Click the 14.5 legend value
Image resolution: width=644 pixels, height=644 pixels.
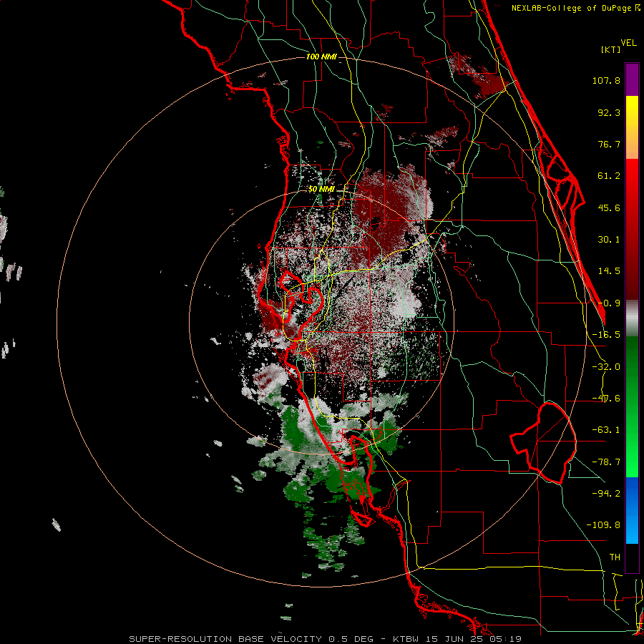coord(609,271)
